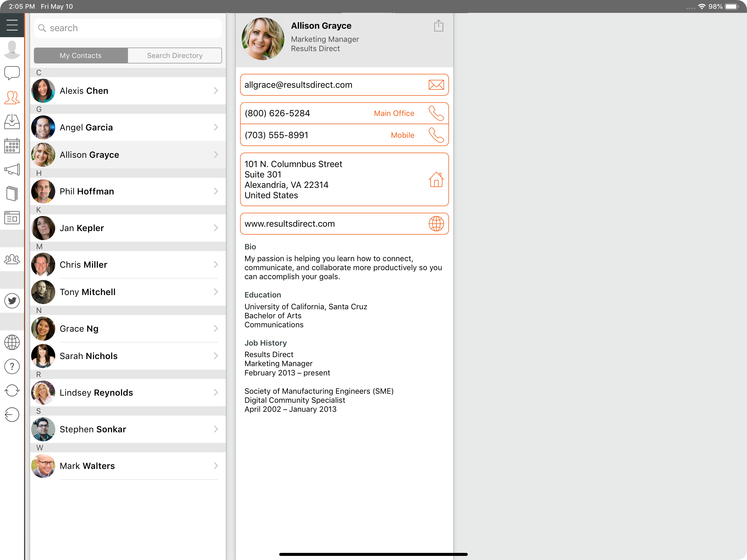Tap the sync refresh icon
747x560 pixels.
[12, 391]
